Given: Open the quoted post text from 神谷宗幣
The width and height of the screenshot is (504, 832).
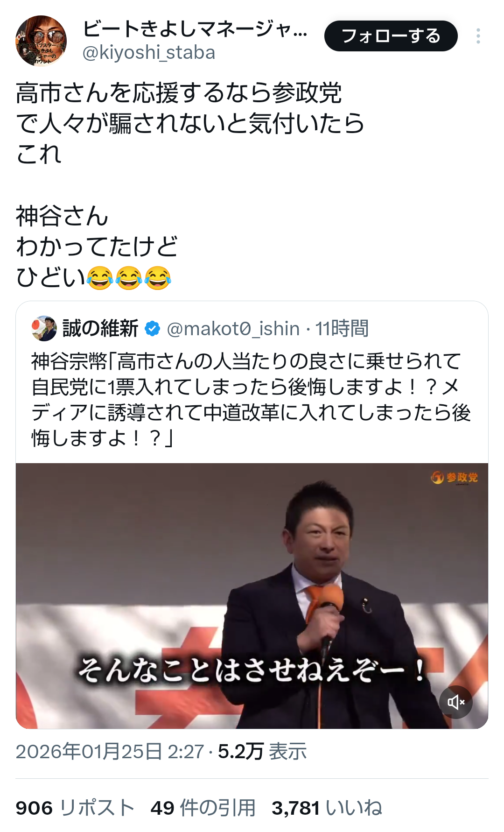Looking at the screenshot, I should pyautogui.click(x=251, y=400).
